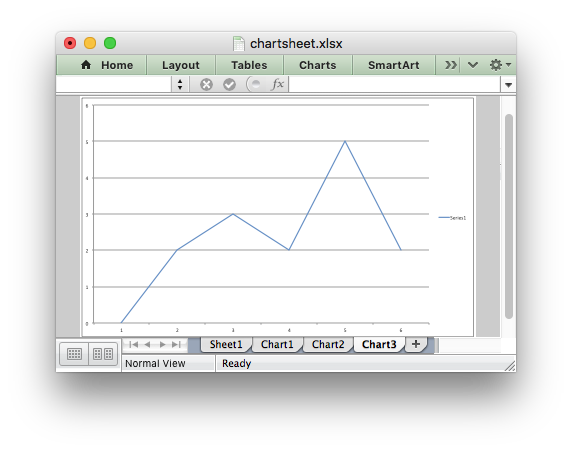Show more ribbon tabs double arrow
This screenshot has height=452, width=572.
point(451,65)
